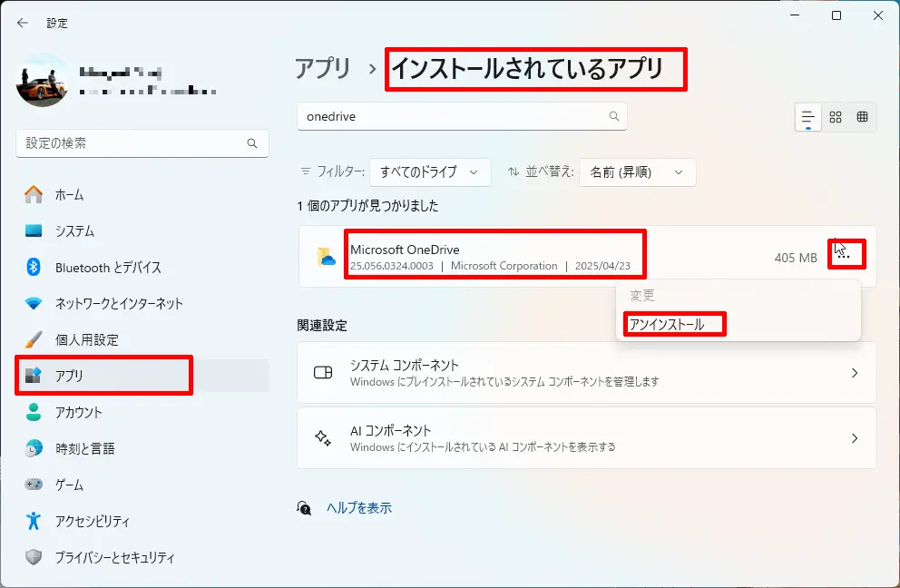The width and height of the screenshot is (900, 588).
Task: Open 時刻と言語 settings category
Action: pyautogui.click(x=142, y=448)
